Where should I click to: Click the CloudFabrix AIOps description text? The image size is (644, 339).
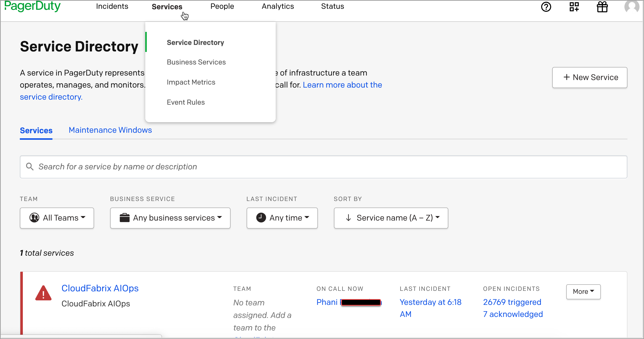pos(96,304)
